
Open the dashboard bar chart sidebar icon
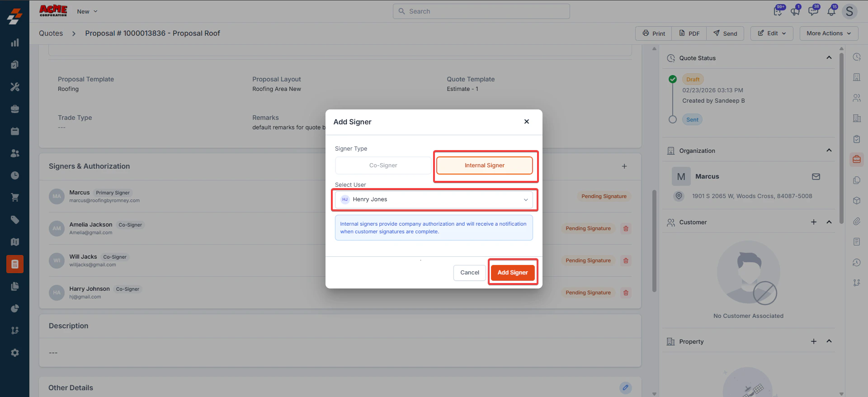click(x=15, y=43)
